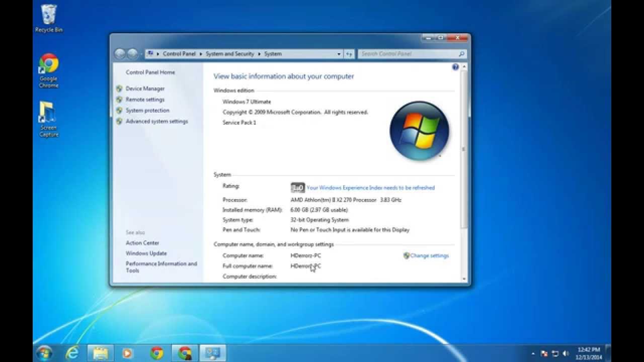
Task: Click the Windows logo image
Action: click(419, 130)
